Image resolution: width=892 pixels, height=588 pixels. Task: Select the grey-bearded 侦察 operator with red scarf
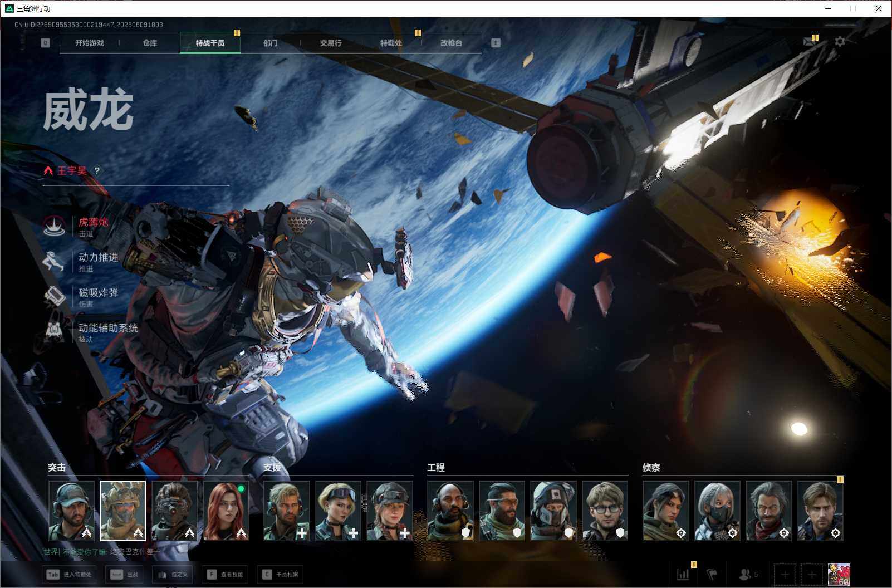pos(768,511)
